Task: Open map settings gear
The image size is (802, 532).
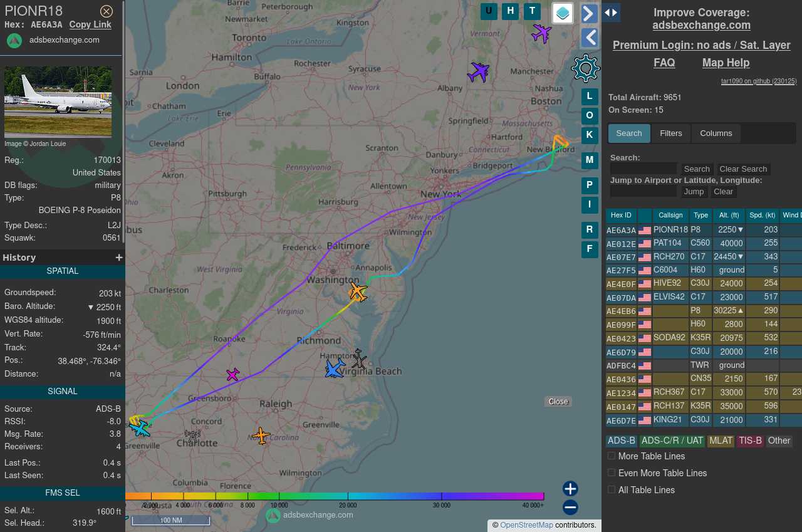Action: tap(586, 68)
